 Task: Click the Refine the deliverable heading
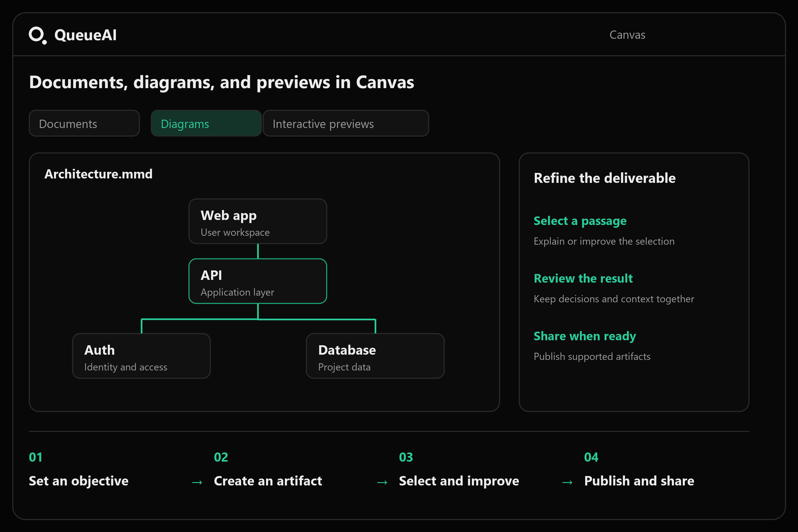(605, 178)
